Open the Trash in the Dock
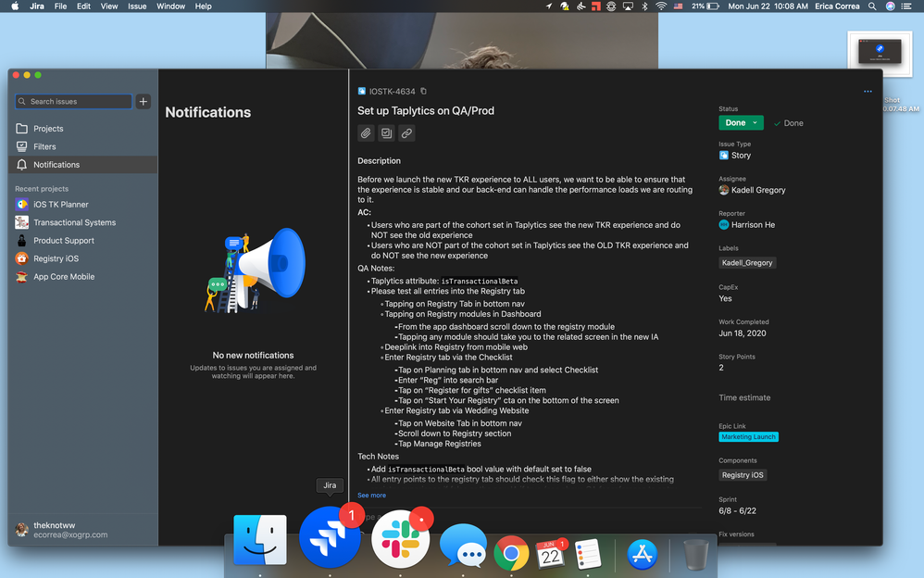924x578 pixels. [696, 554]
